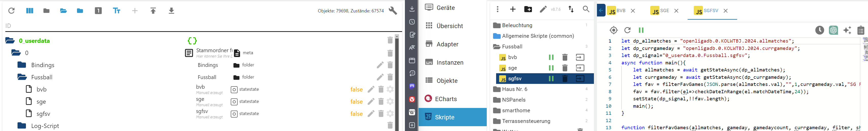Delete the sgfsv script
The width and height of the screenshot is (868, 131).
point(565,79)
